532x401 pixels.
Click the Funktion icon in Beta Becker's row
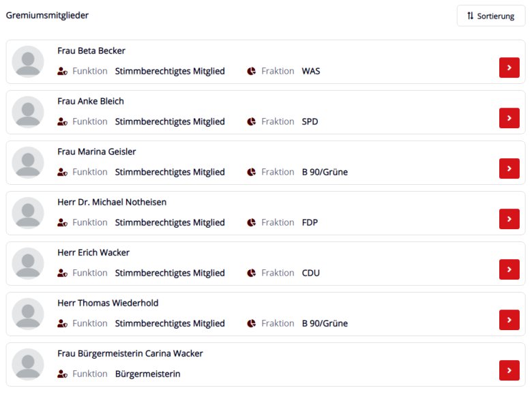click(x=62, y=71)
